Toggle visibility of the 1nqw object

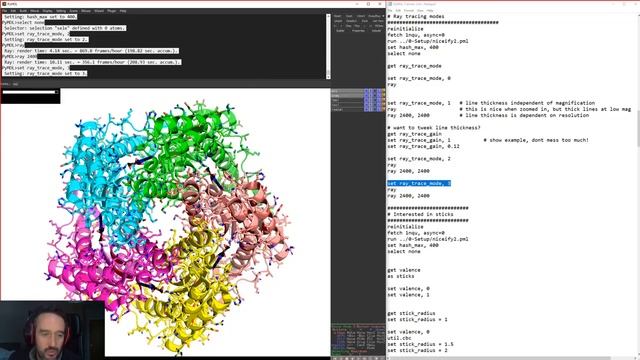(x=347, y=96)
